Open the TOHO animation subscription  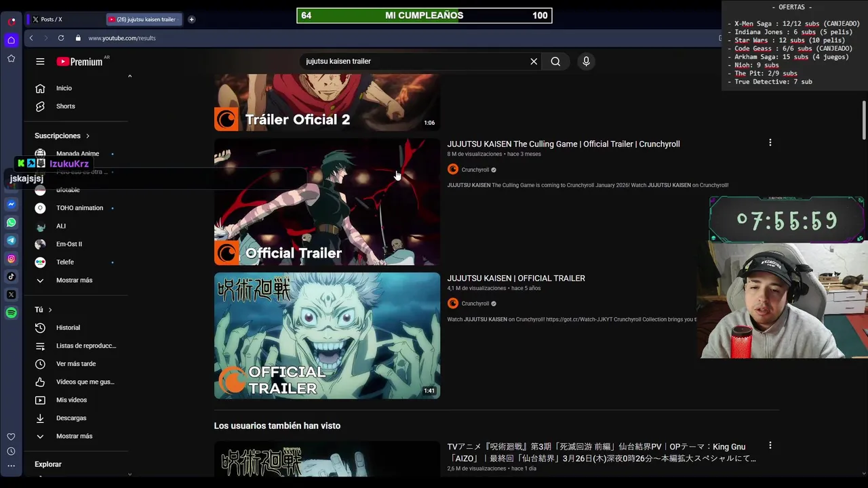79,208
